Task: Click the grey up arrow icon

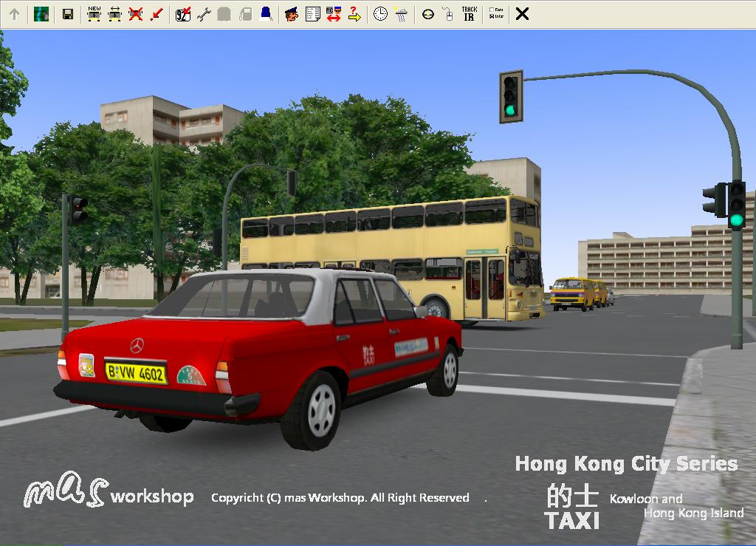Action: pos(15,15)
